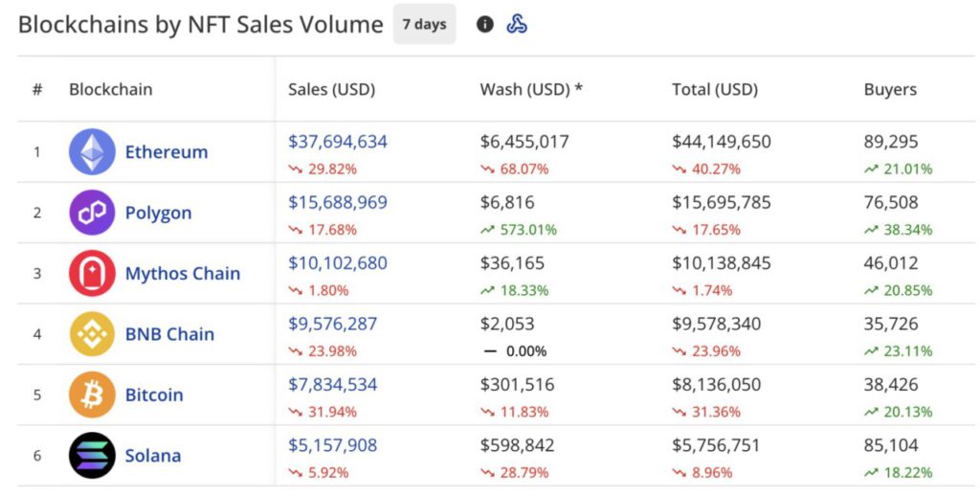Click the blue knot icon in header

(517, 25)
